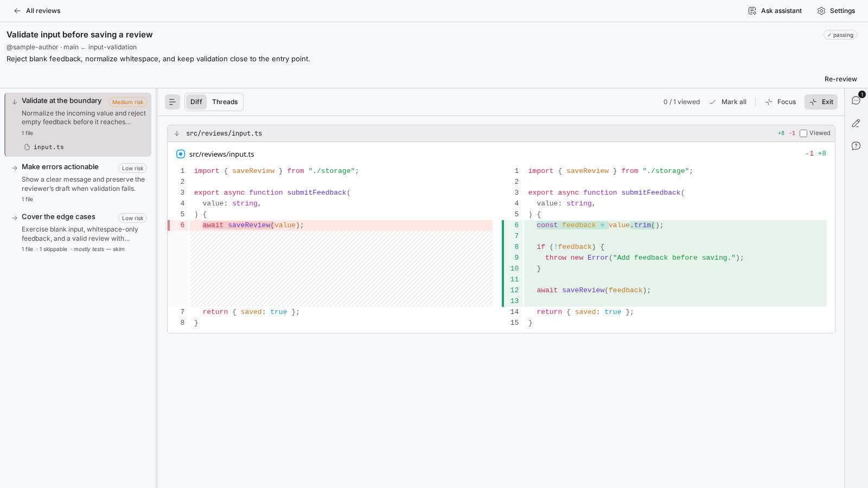This screenshot has width=868, height=488.
Task: Switch to the Diff tab
Action: pyautogui.click(x=196, y=102)
